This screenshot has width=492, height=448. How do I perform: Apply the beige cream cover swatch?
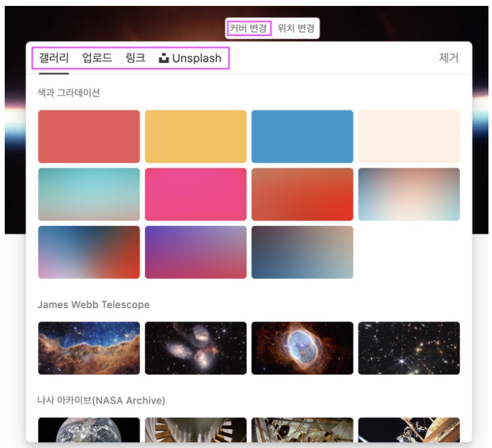(409, 136)
